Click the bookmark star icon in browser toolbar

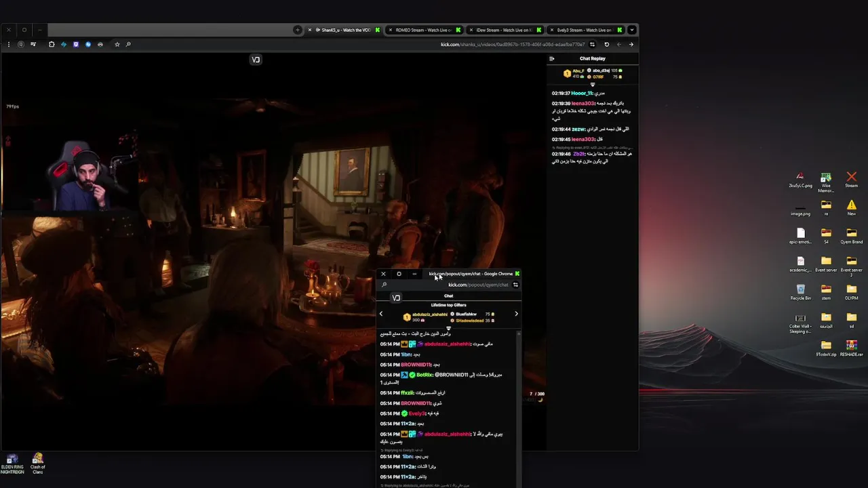(x=117, y=44)
